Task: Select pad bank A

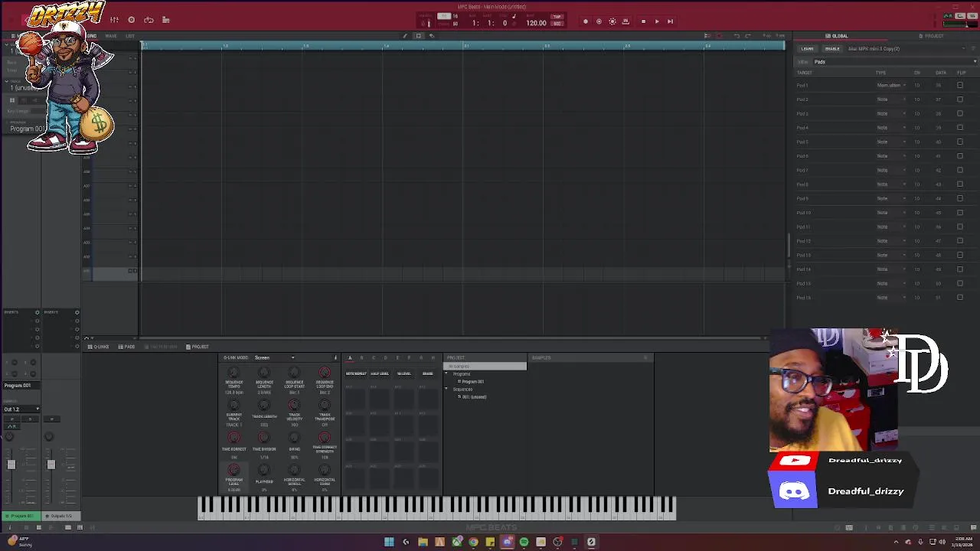Action: tap(350, 358)
